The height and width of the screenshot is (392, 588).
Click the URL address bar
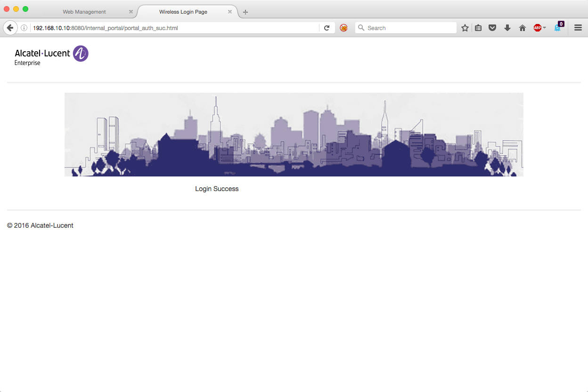[174, 28]
